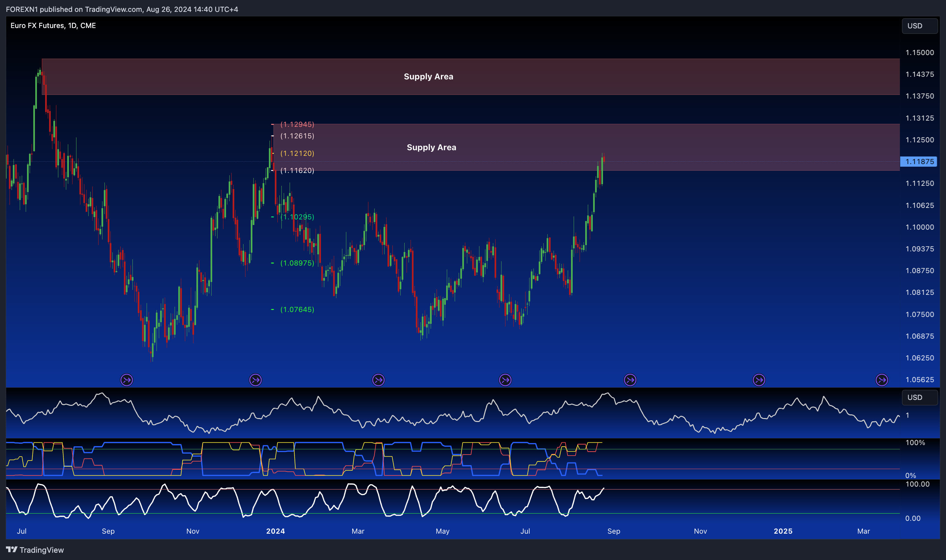This screenshot has width=946, height=560.
Task: Click the contract roll marker at mid-December 2024
Action: (x=759, y=379)
